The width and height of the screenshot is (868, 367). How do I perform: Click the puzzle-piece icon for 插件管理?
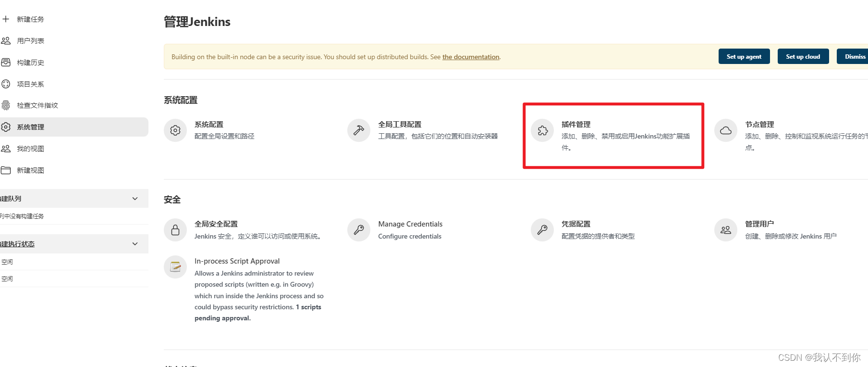pyautogui.click(x=542, y=130)
